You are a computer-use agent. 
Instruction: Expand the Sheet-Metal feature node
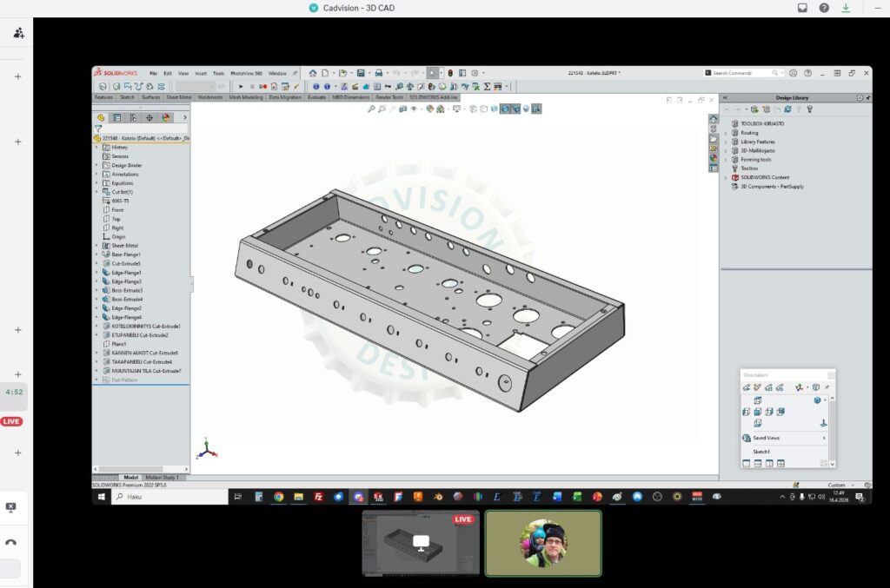(96, 246)
